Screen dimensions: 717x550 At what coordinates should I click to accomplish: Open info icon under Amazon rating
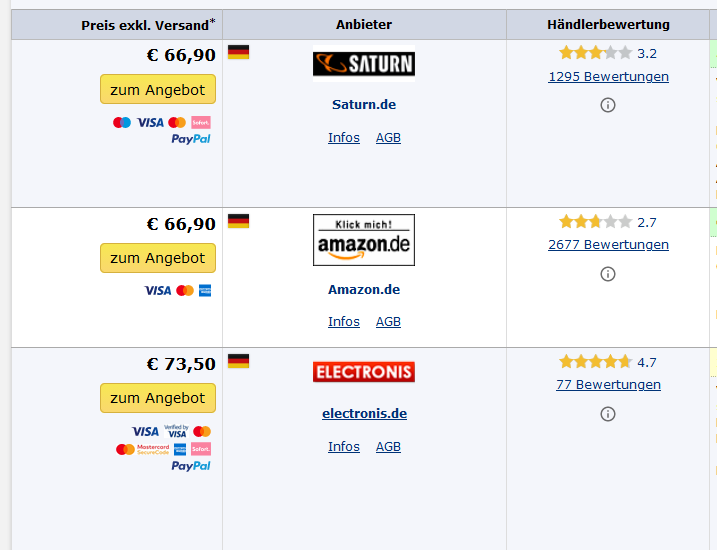click(608, 274)
